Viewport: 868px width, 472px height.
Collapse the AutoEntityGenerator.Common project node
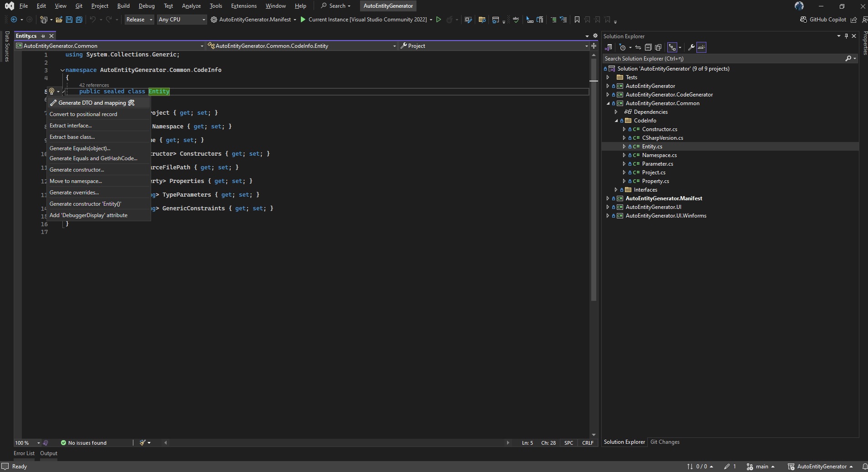click(608, 103)
